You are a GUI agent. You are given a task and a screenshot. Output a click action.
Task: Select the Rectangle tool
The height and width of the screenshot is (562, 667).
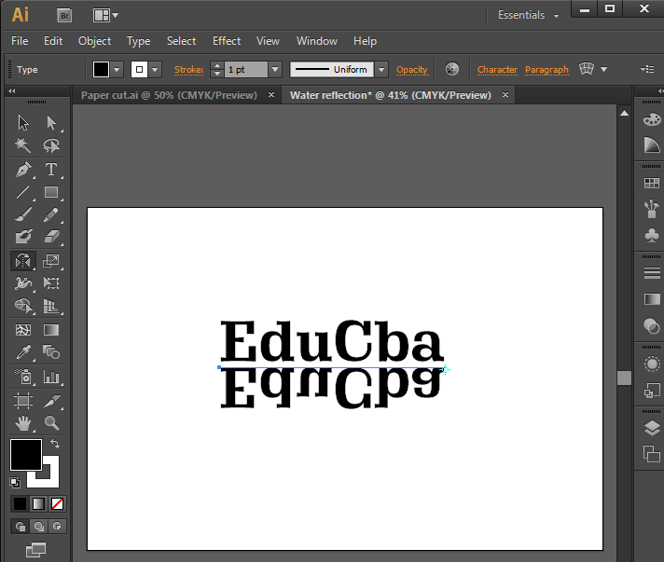pos(51,192)
